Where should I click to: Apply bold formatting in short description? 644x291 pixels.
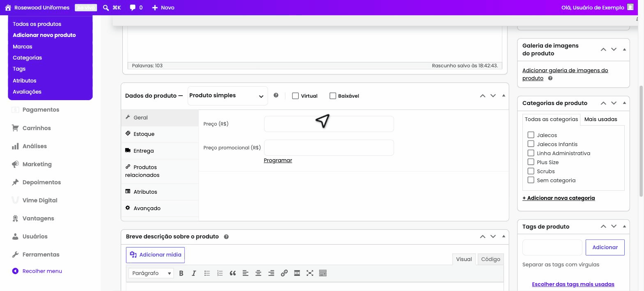pyautogui.click(x=181, y=273)
